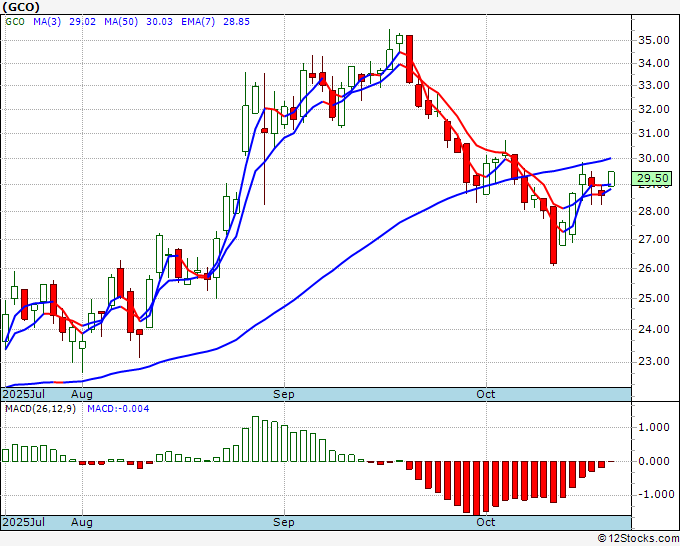The image size is (680, 546).
Task: Click the MACD:-0.004 value readout
Action: click(x=118, y=409)
